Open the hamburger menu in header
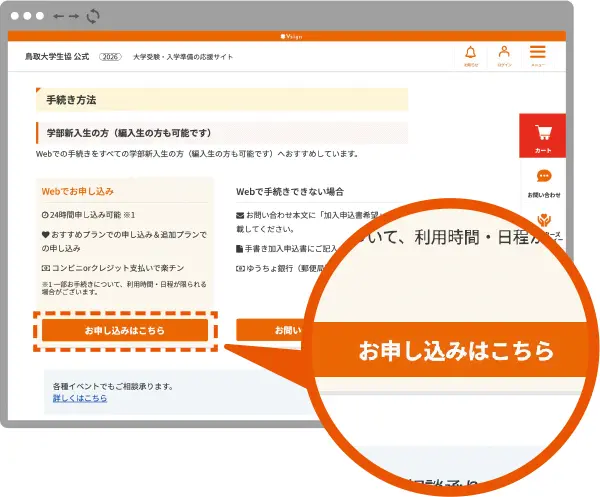Viewport: 600px width, 497px height. click(x=538, y=53)
